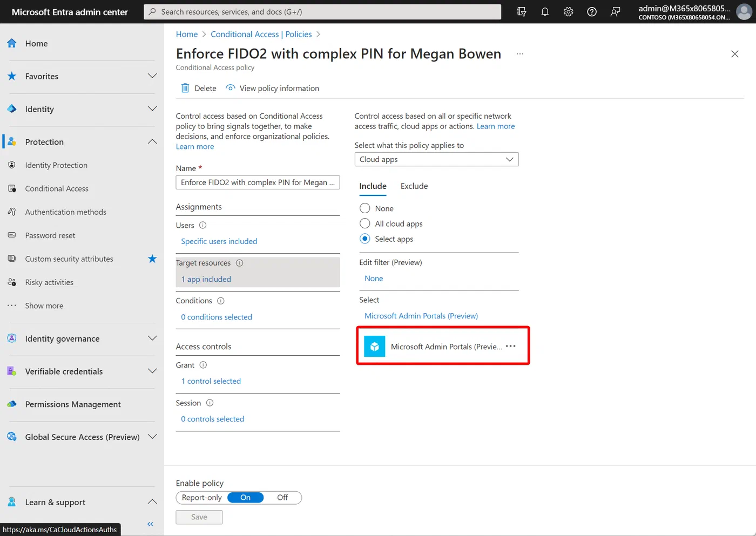Click the policy Name input field

point(258,182)
